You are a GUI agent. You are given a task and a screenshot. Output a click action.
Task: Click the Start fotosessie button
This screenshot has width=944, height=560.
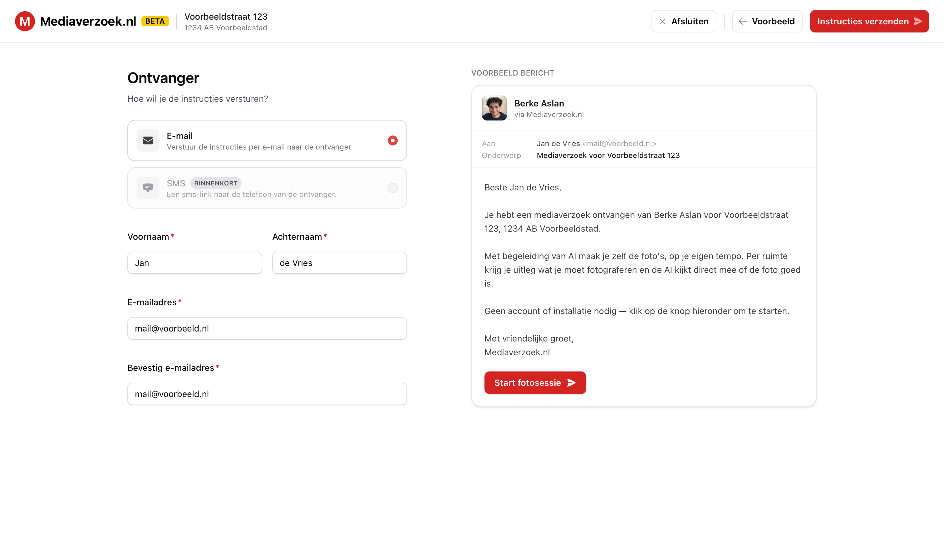click(x=535, y=383)
